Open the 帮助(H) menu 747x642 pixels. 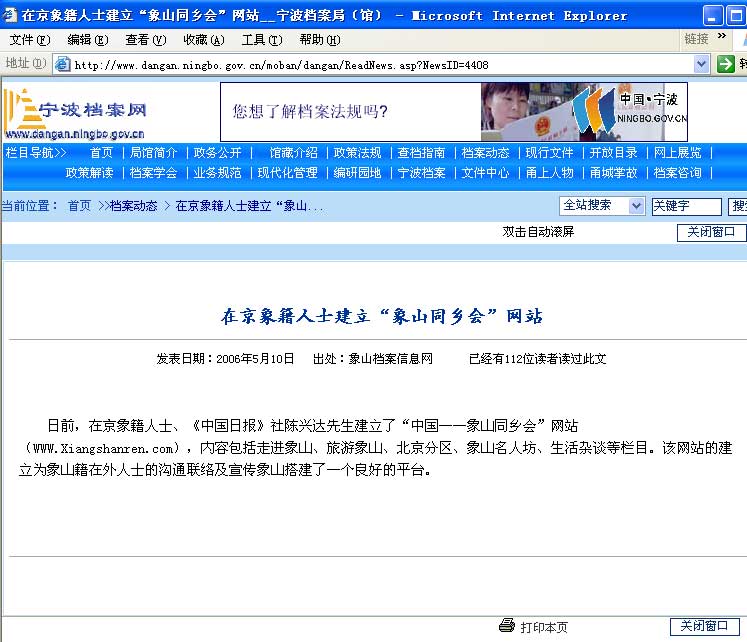pyautogui.click(x=319, y=40)
